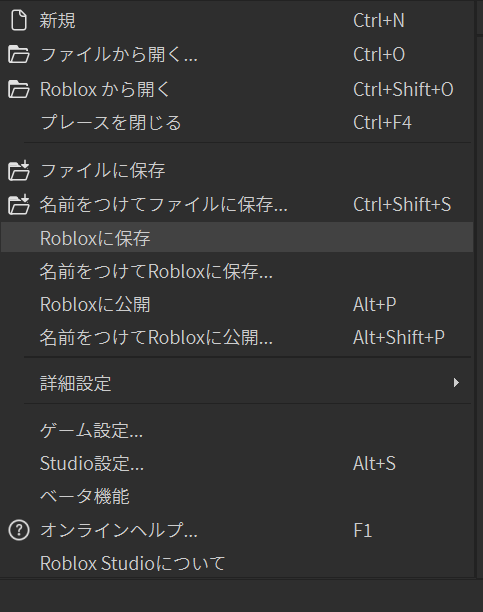Choose プレースを閉じる from the menu

pos(237,123)
